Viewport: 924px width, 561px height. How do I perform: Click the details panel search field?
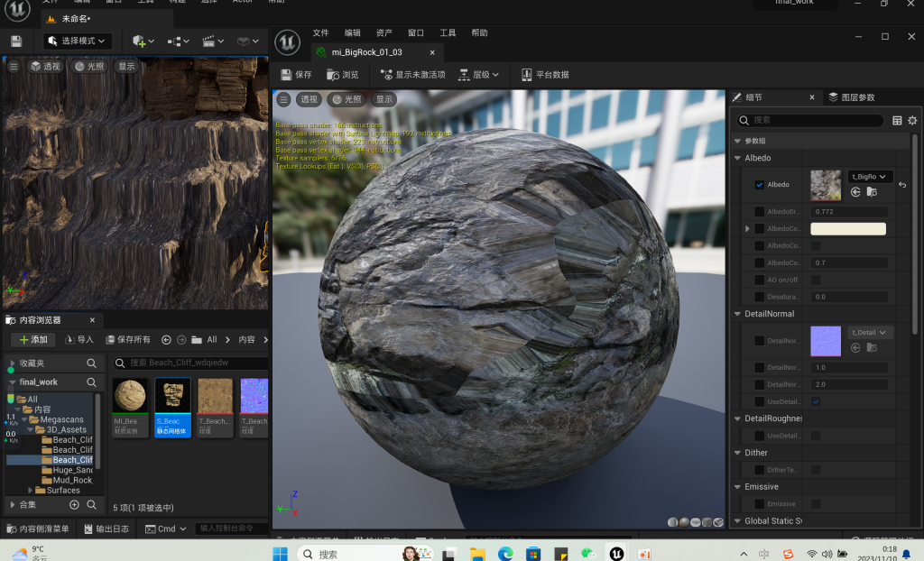click(x=810, y=120)
